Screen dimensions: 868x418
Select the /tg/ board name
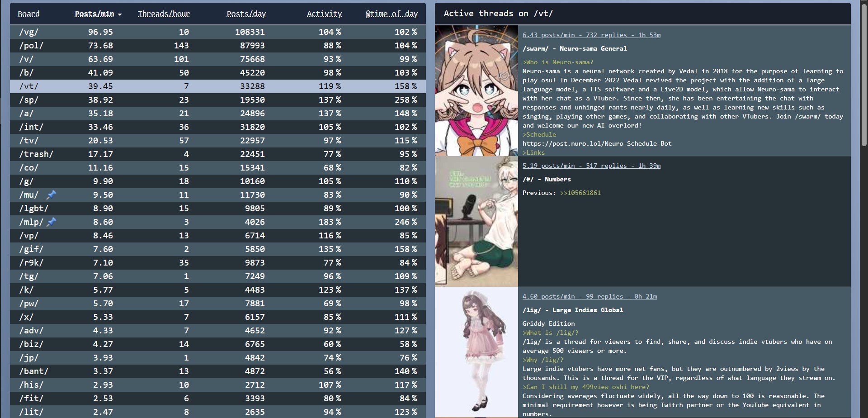(x=29, y=276)
